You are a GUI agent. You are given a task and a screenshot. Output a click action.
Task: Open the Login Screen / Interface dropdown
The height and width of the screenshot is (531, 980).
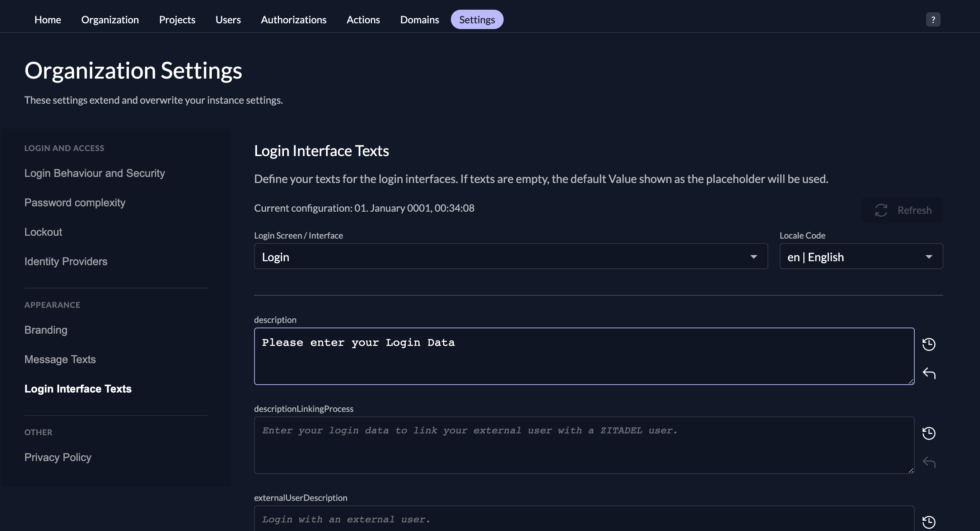tap(510, 257)
